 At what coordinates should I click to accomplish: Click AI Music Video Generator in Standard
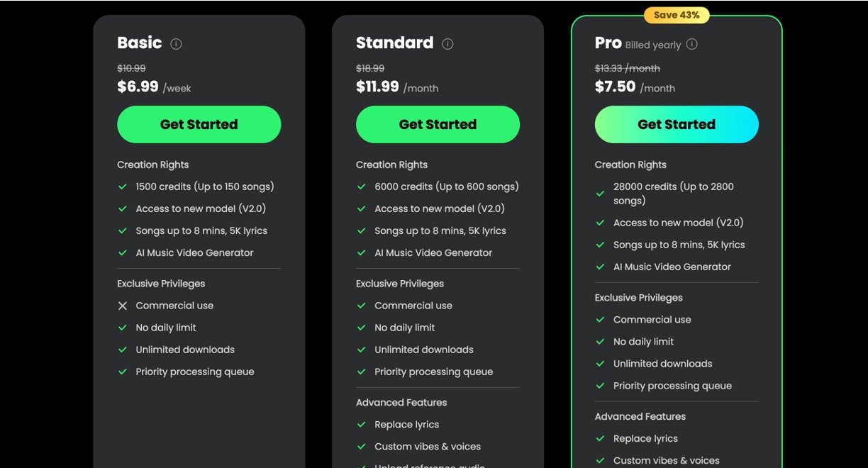(433, 252)
